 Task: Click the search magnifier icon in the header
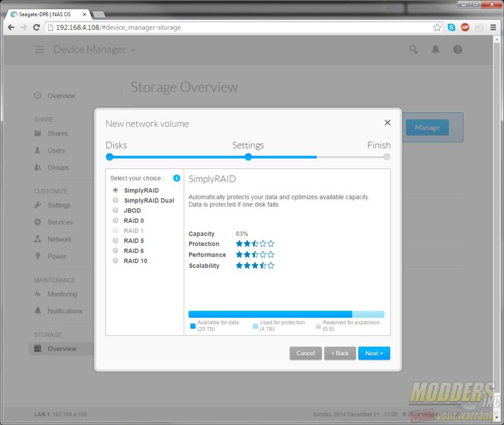click(x=413, y=50)
